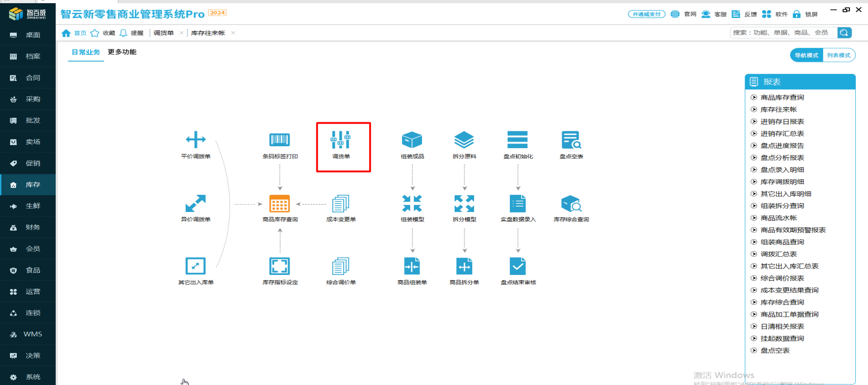The width and height of the screenshot is (868, 385).
Task: Open 条码标签打印 barcode icon
Action: click(280, 140)
